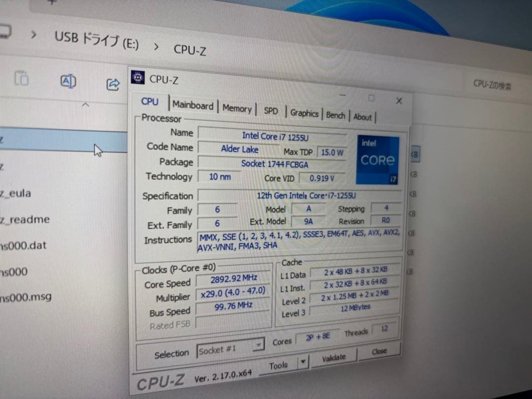Viewport: 532px width, 399px height.
Task: Click the empty Rated FSB field
Action: (x=233, y=321)
